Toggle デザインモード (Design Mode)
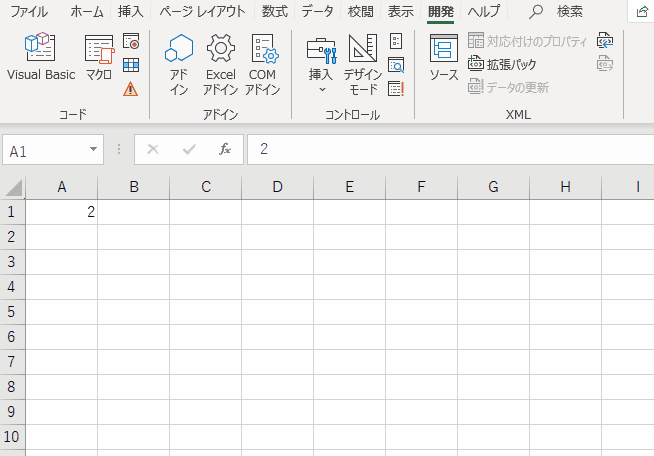The height and width of the screenshot is (456, 654). [363, 63]
